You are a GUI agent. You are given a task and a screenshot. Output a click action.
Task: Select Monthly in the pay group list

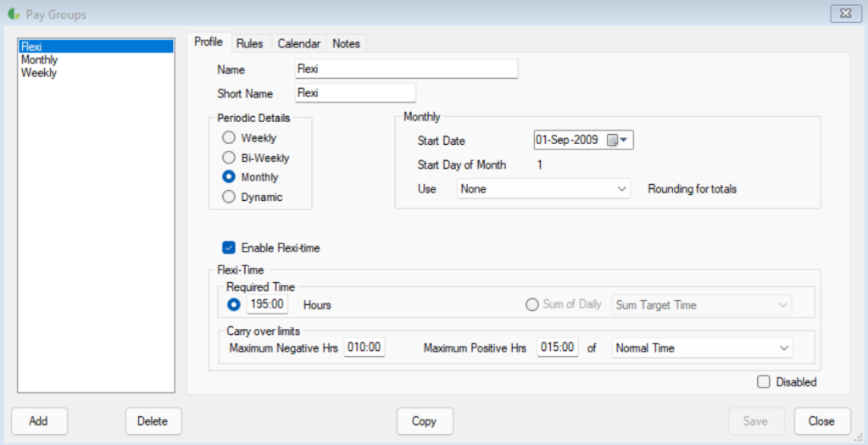[x=96, y=60]
